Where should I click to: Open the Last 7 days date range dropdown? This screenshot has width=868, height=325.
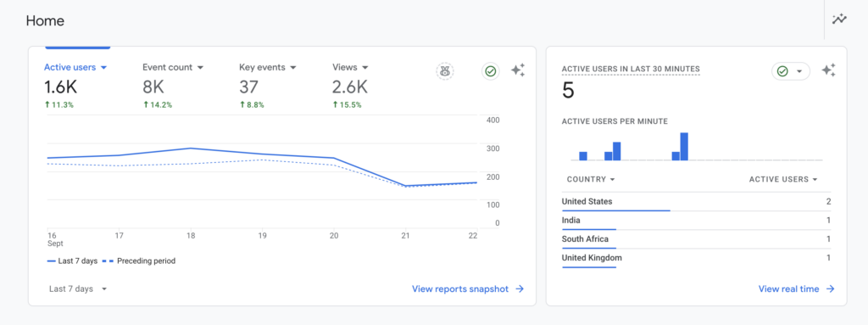(77, 289)
